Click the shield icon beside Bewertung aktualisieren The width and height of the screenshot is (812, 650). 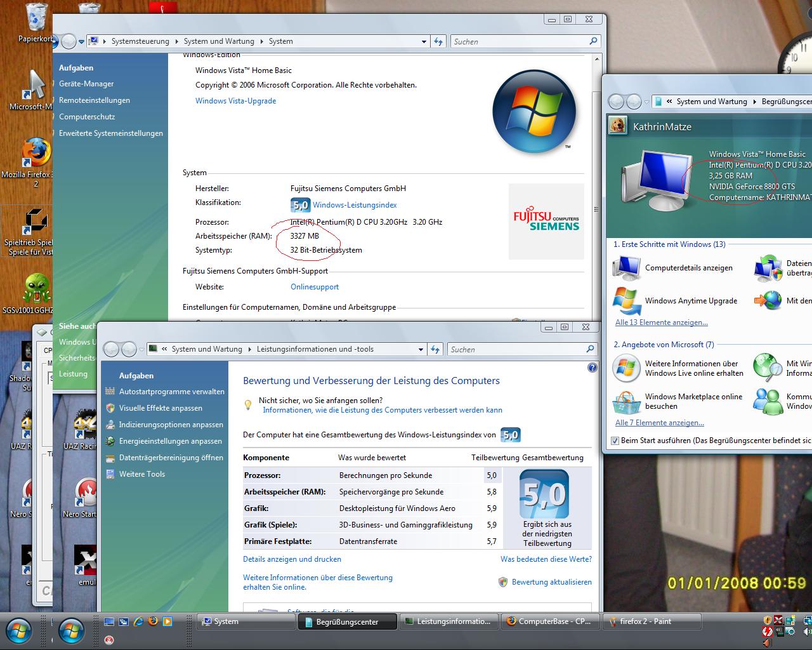click(503, 582)
